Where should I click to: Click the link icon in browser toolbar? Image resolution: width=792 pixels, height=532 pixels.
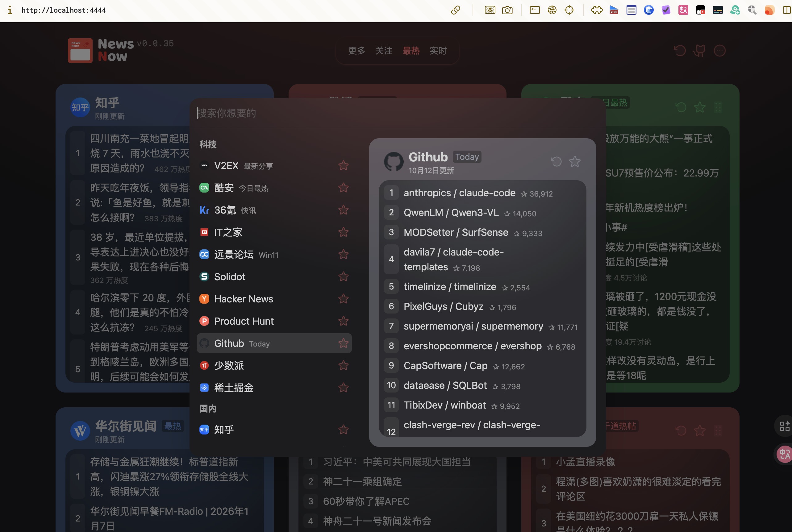(x=455, y=10)
